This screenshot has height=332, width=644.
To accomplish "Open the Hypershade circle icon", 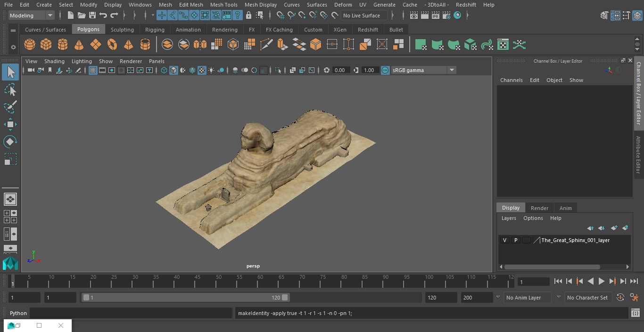I will tap(457, 16).
